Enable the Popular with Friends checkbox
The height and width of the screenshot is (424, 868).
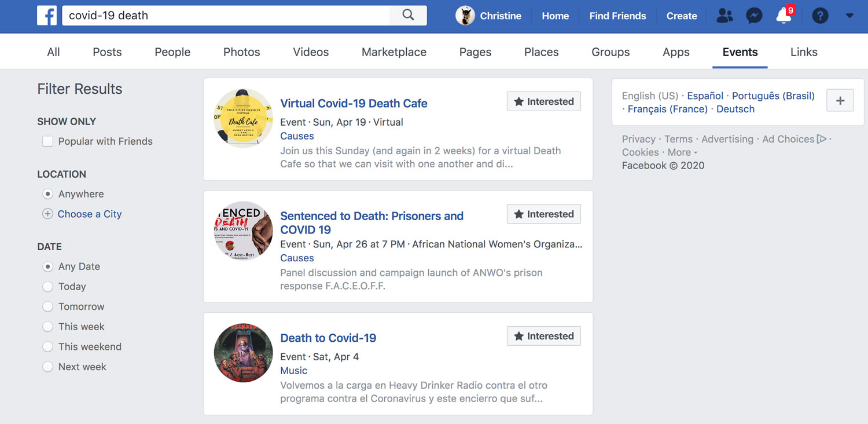[x=48, y=141]
